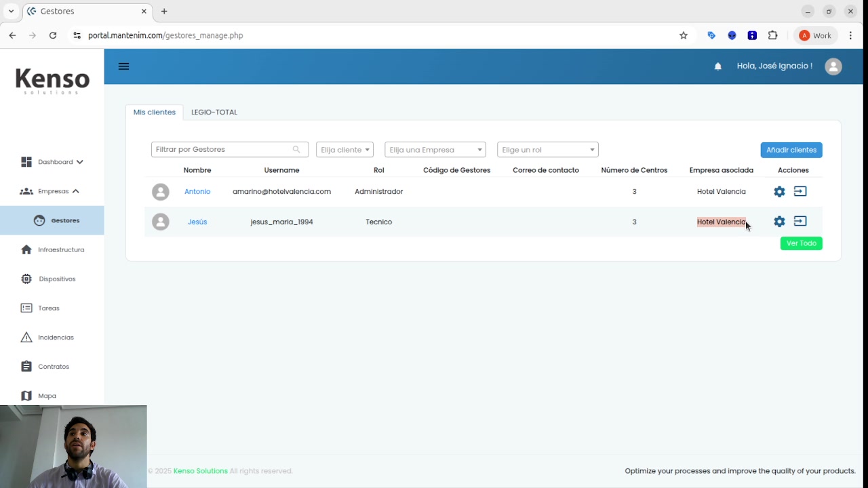The height and width of the screenshot is (488, 868).
Task: Open the user profile avatar in header
Action: pos(833,66)
